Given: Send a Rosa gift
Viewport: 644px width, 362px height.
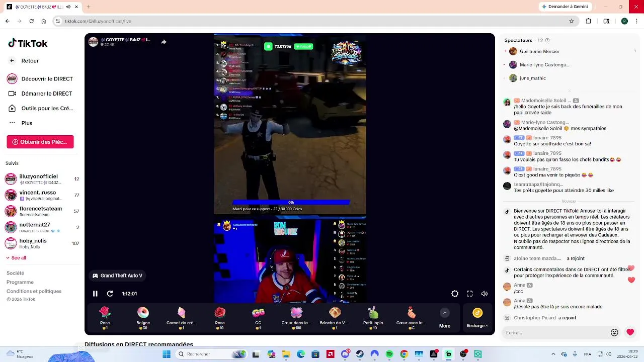Looking at the screenshot, I should point(220,318).
